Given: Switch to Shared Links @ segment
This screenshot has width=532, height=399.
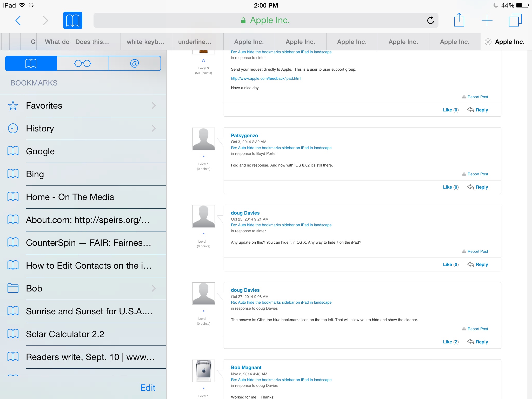Looking at the screenshot, I should tap(135, 63).
